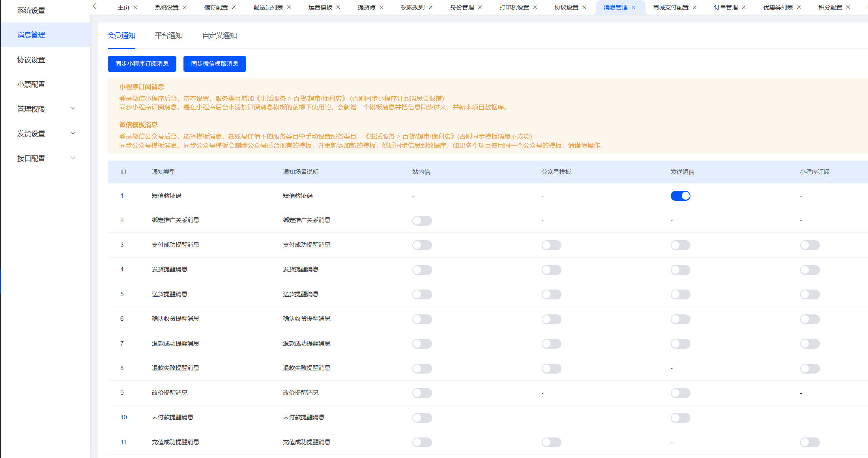Close the 储存配置 tab
Screen dimensions: 868x458
click(x=234, y=7)
